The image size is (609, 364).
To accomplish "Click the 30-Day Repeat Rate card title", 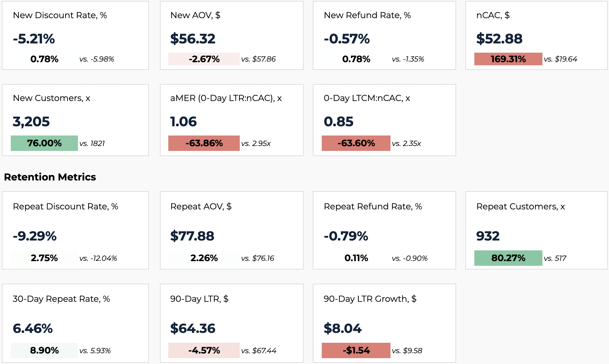I will click(x=61, y=299).
